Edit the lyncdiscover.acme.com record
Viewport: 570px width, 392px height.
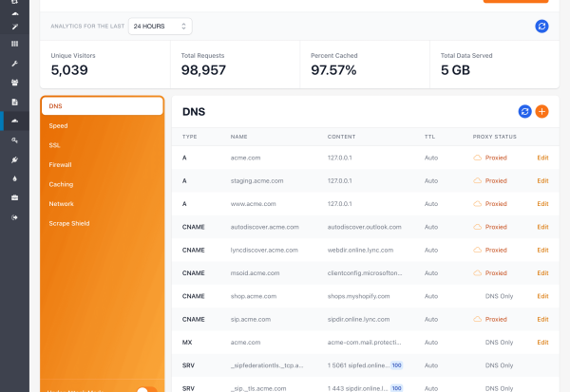542,250
